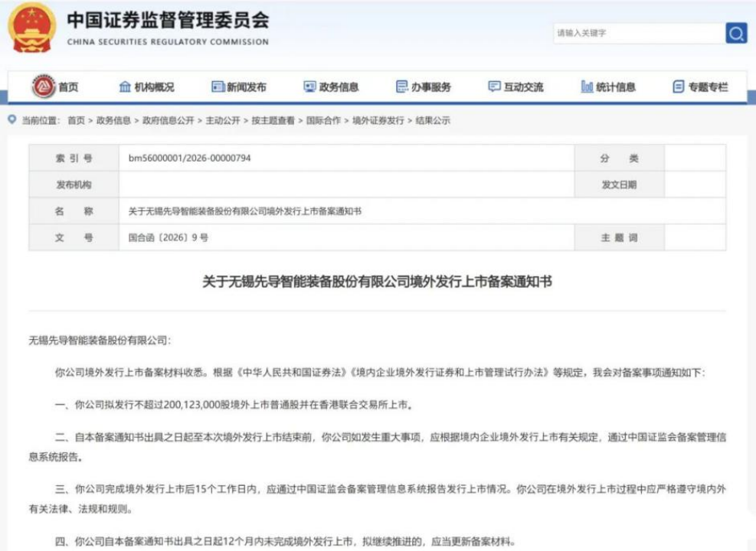Viewport: 756px width, 551px height.
Task: Click the paragraph about 15个工作日内
Action: (377, 498)
